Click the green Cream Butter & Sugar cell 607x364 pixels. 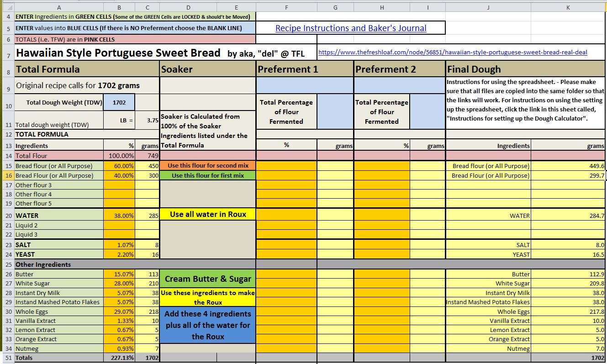(x=207, y=279)
